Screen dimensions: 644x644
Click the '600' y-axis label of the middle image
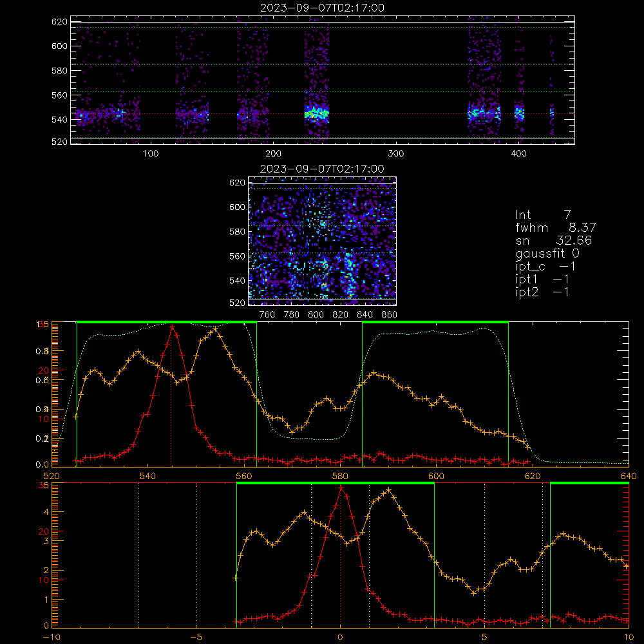point(237,207)
